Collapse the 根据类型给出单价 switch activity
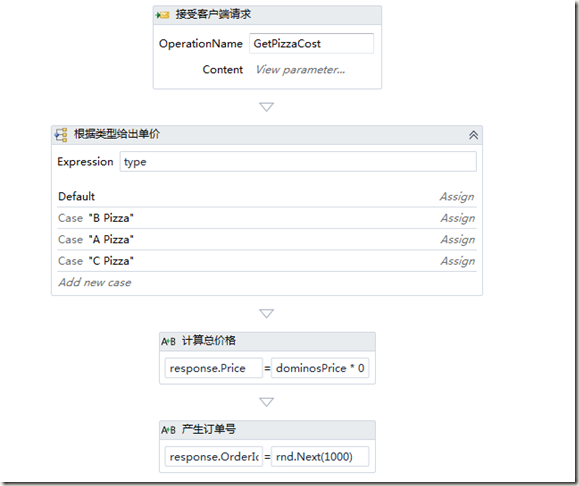Image resolution: width=579 pixels, height=486 pixels. tap(473, 135)
